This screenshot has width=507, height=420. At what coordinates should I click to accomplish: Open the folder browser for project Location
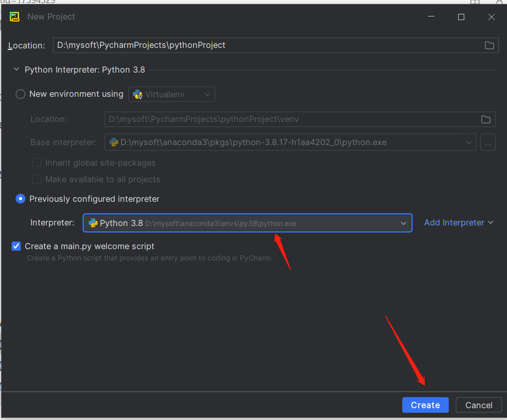(x=488, y=45)
